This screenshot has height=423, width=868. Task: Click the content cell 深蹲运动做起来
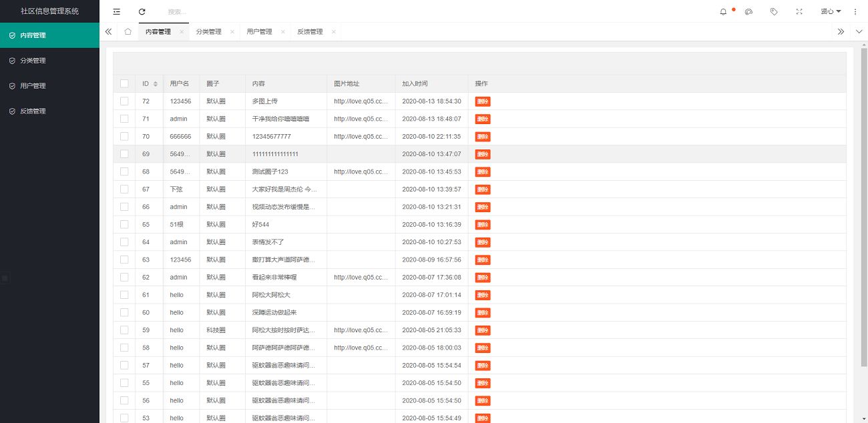click(274, 312)
